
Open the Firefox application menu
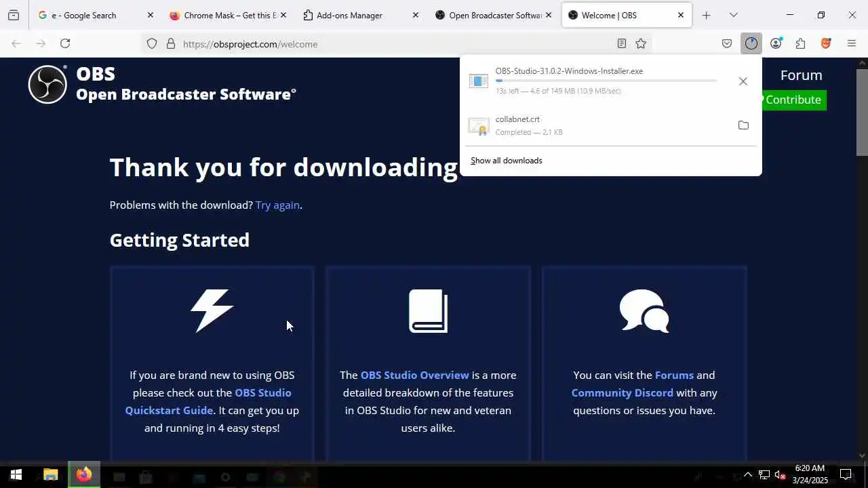coord(852,43)
